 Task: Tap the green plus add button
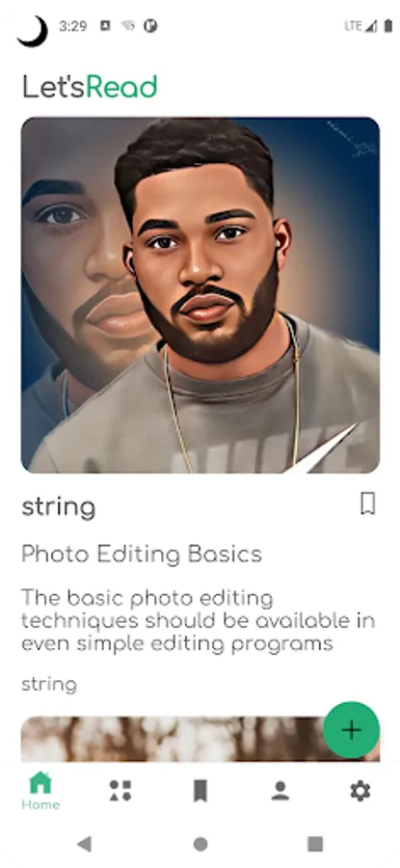(x=351, y=730)
